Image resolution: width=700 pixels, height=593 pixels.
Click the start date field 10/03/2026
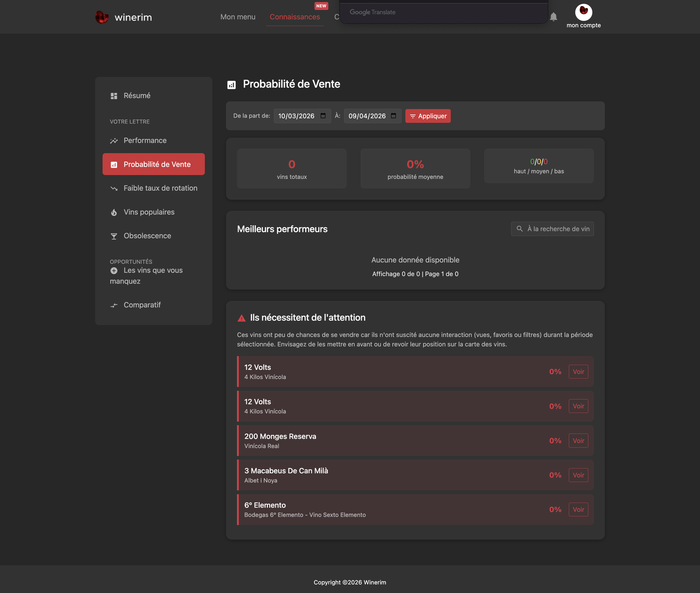302,116
